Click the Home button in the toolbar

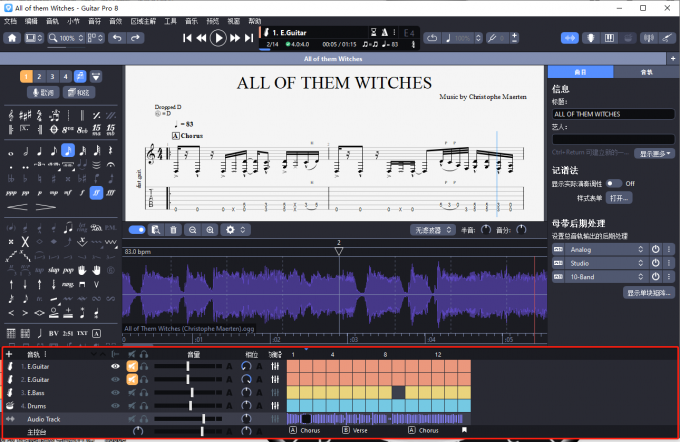[12, 38]
